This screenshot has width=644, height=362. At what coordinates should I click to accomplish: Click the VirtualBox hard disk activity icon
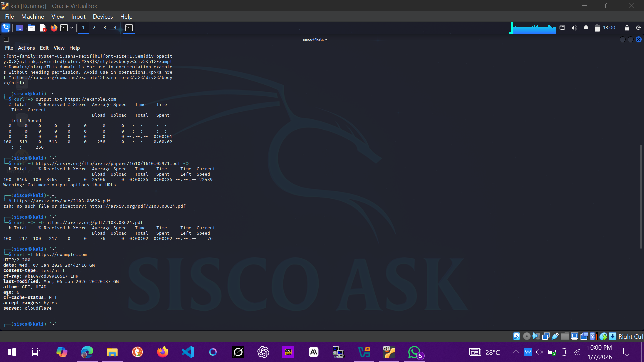517,336
